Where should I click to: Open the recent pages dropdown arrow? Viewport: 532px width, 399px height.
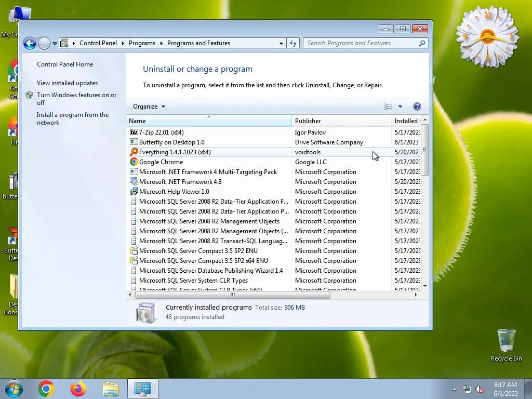[55, 44]
